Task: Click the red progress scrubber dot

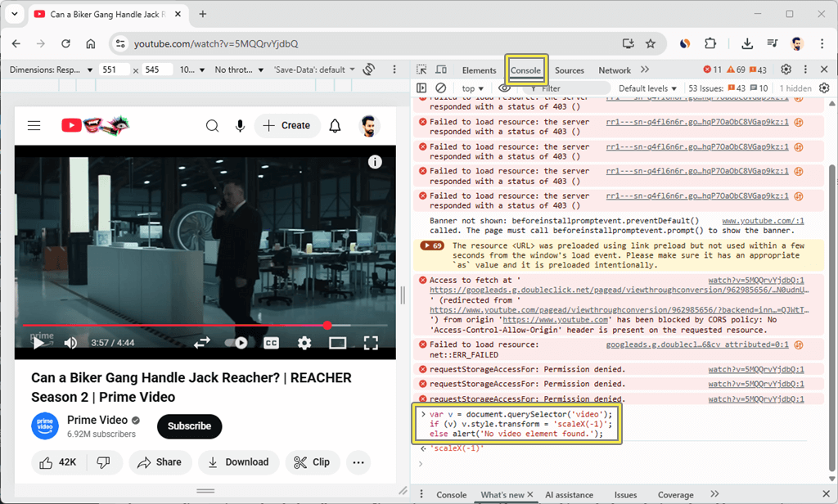Action: 327,325
